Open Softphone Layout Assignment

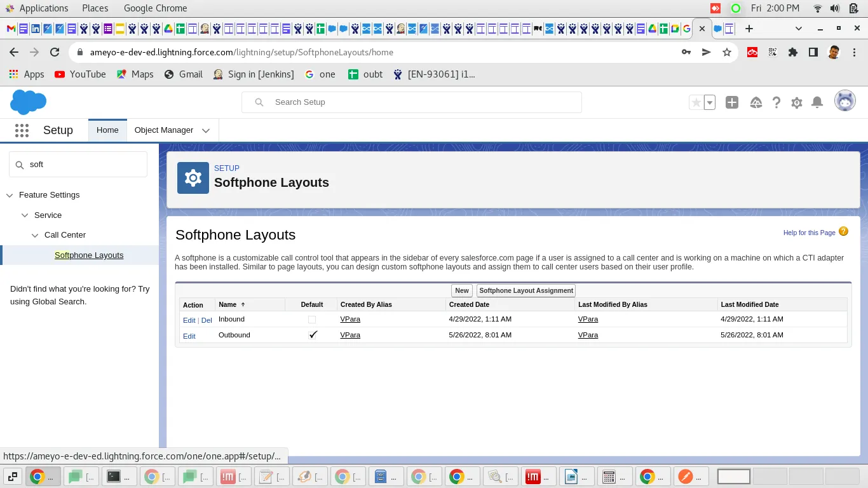point(526,290)
